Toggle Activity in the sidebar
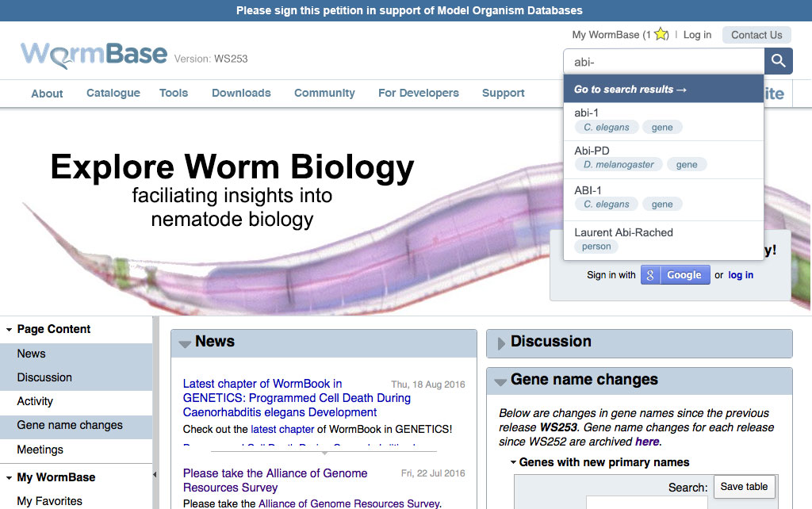 coord(35,401)
